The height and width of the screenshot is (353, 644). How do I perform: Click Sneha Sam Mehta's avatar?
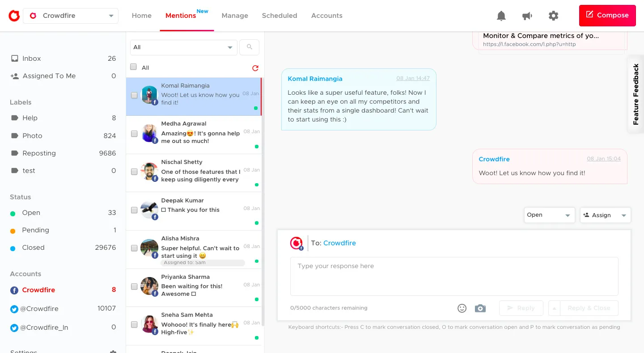149,324
